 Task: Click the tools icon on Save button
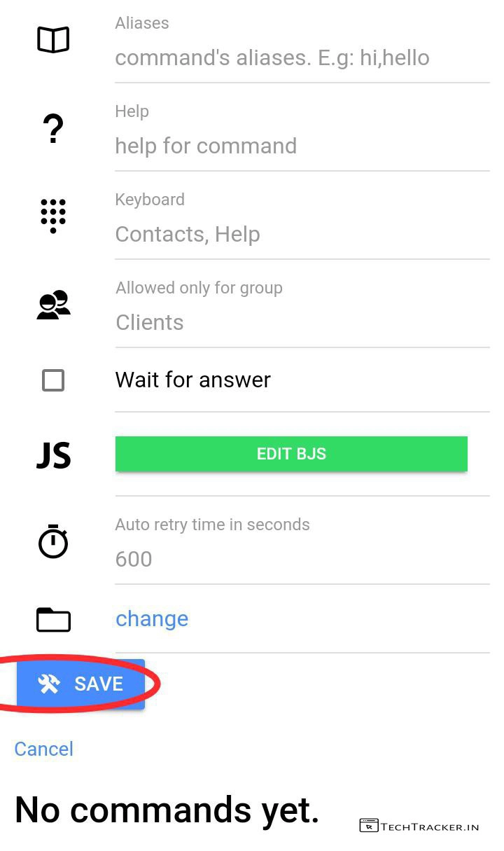(x=49, y=684)
